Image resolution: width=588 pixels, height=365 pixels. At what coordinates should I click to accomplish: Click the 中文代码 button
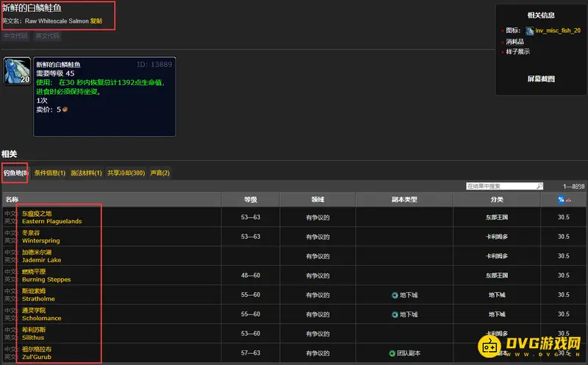point(15,35)
